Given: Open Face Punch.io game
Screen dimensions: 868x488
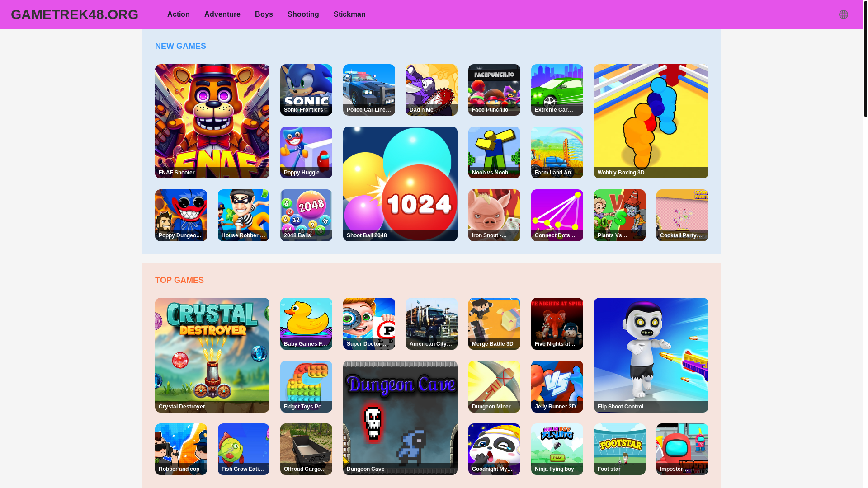Looking at the screenshot, I should (494, 90).
